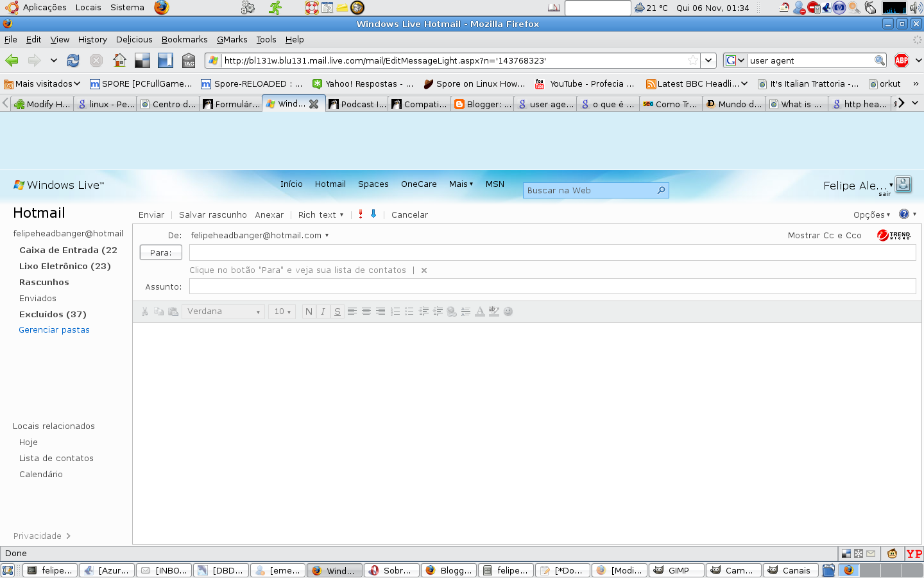924x578 pixels.
Task: Change the font color with the A icon
Action: (x=480, y=311)
